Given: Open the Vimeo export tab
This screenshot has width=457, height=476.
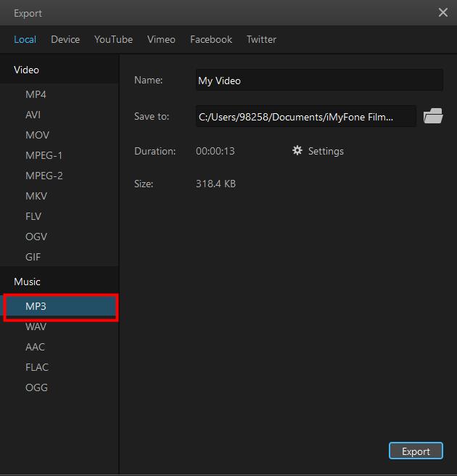Looking at the screenshot, I should click(x=161, y=39).
